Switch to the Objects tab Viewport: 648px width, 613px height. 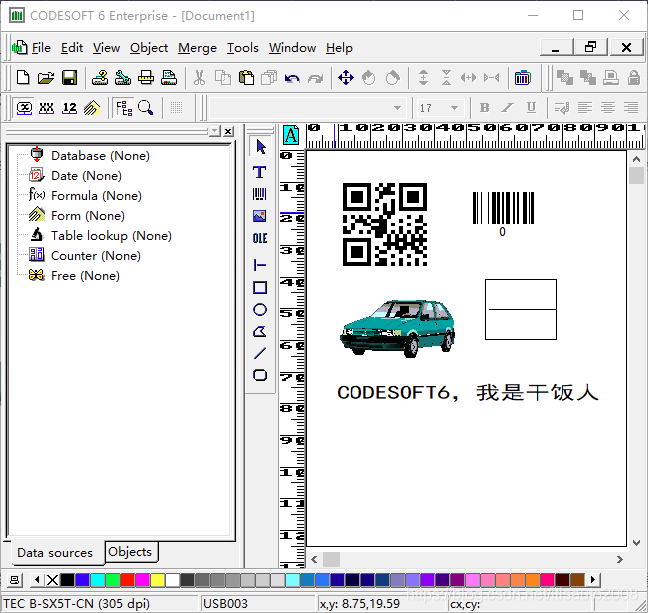[131, 552]
